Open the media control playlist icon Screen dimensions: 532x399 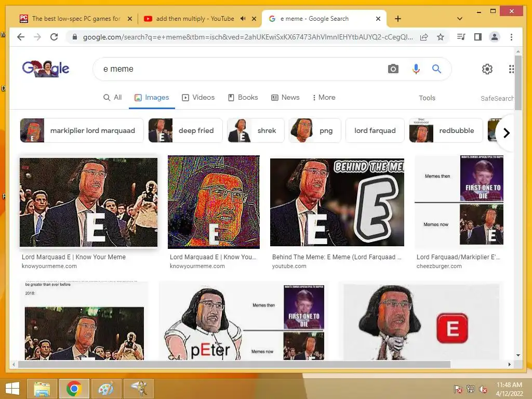pyautogui.click(x=461, y=37)
